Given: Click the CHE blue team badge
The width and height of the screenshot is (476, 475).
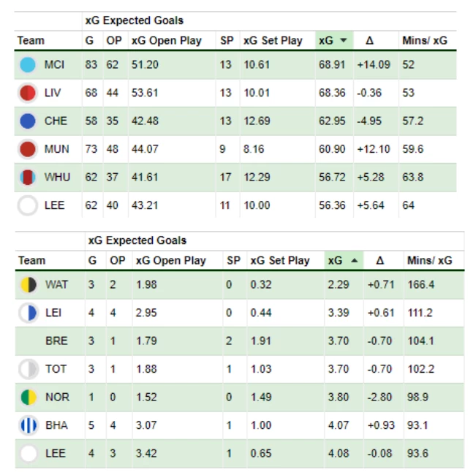Looking at the screenshot, I should pos(28,121).
